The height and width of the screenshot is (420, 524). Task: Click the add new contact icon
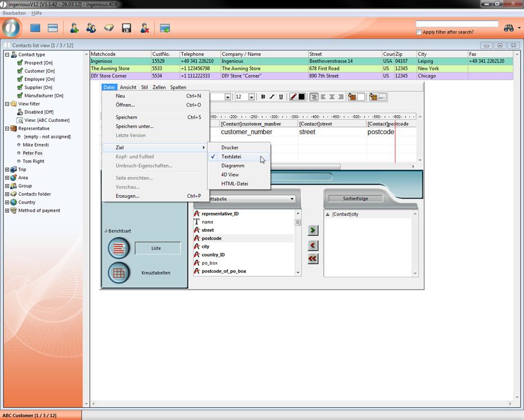74,28
